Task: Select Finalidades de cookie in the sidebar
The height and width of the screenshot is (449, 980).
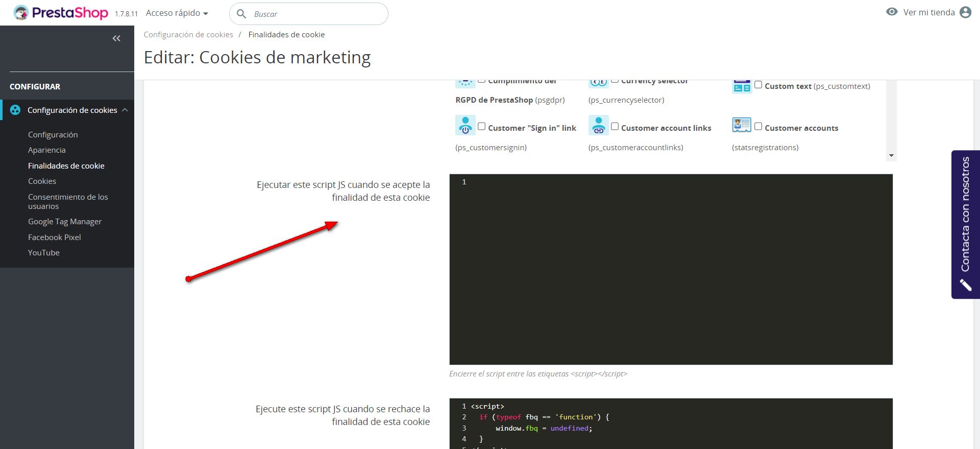Action: point(66,166)
